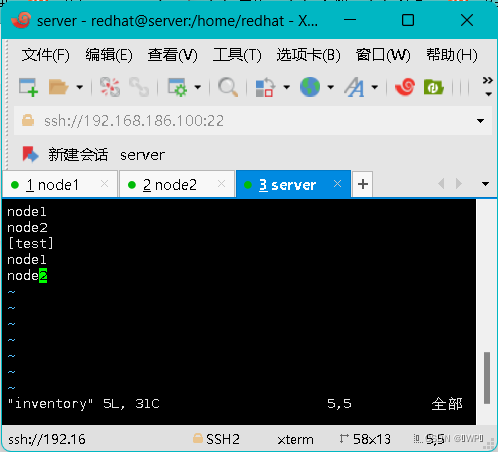Close the node1 tab
The image size is (498, 452).
[105, 184]
